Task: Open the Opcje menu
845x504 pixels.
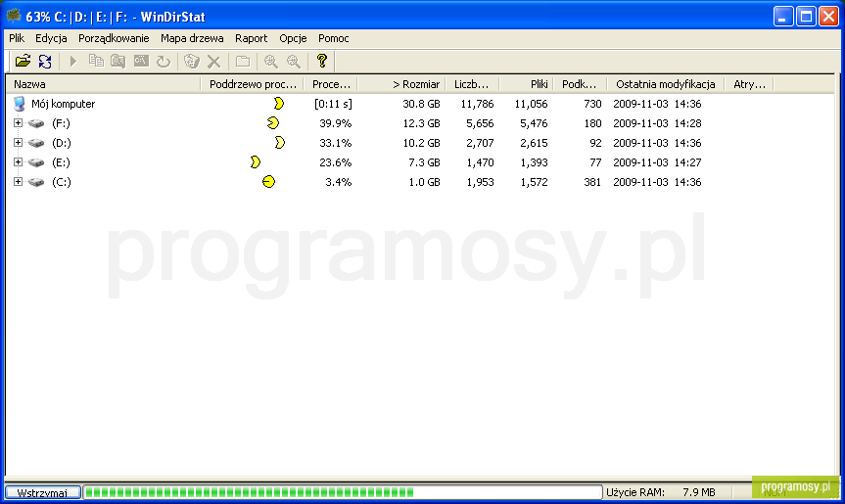Action: click(293, 38)
